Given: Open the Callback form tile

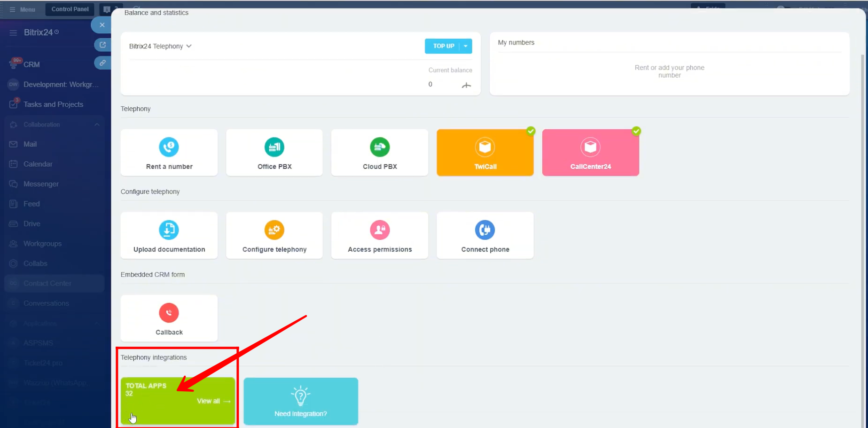Looking at the screenshot, I should pyautogui.click(x=169, y=318).
